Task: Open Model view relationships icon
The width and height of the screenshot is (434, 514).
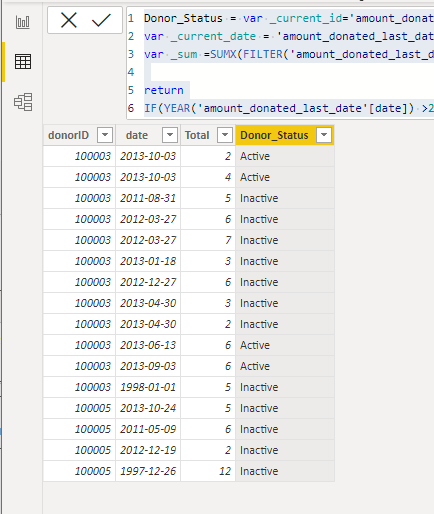Action: (x=23, y=102)
